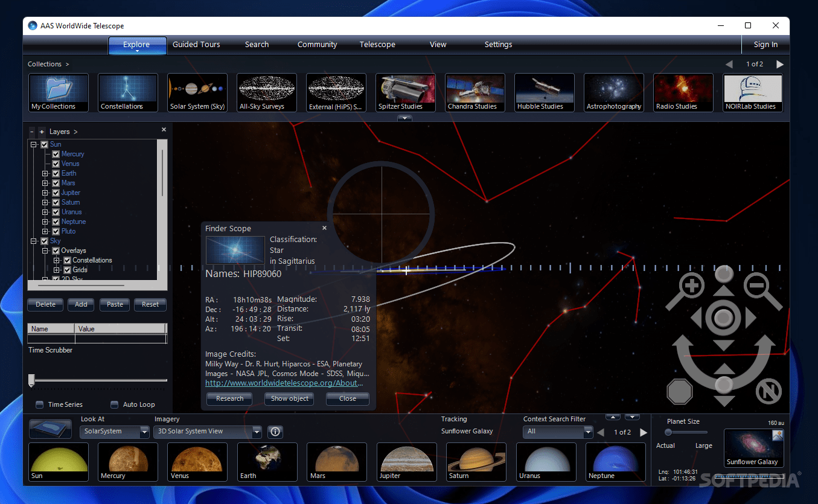Image resolution: width=818 pixels, height=504 pixels.
Task: Collapse the collections strip with down arrow
Action: 404,118
